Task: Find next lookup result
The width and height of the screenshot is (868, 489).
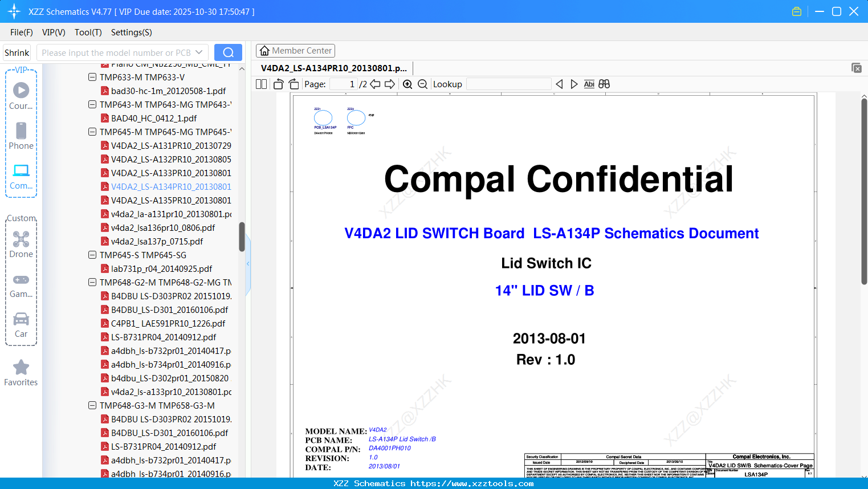Action: tap(574, 84)
